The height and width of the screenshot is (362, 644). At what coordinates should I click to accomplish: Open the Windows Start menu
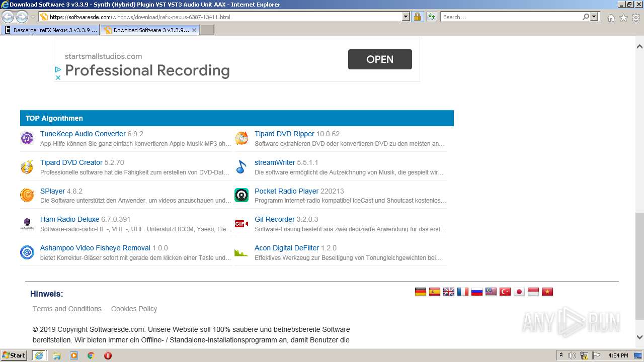(14, 355)
